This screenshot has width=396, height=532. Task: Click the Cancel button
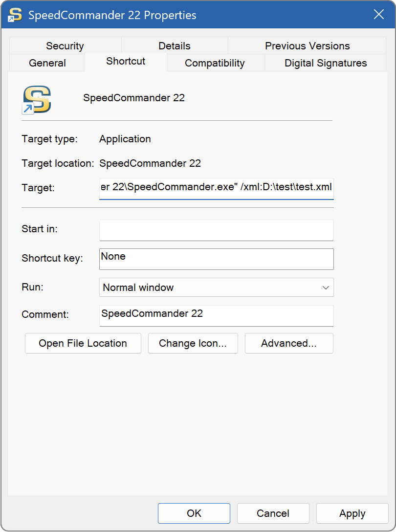273,513
